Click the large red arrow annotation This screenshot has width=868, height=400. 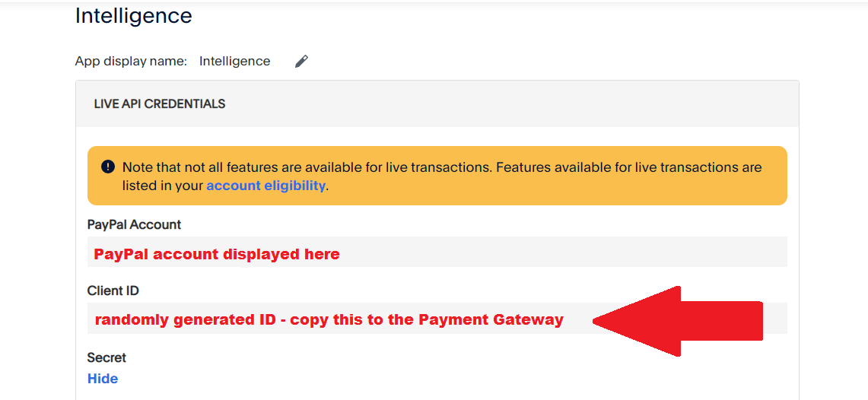(x=678, y=321)
